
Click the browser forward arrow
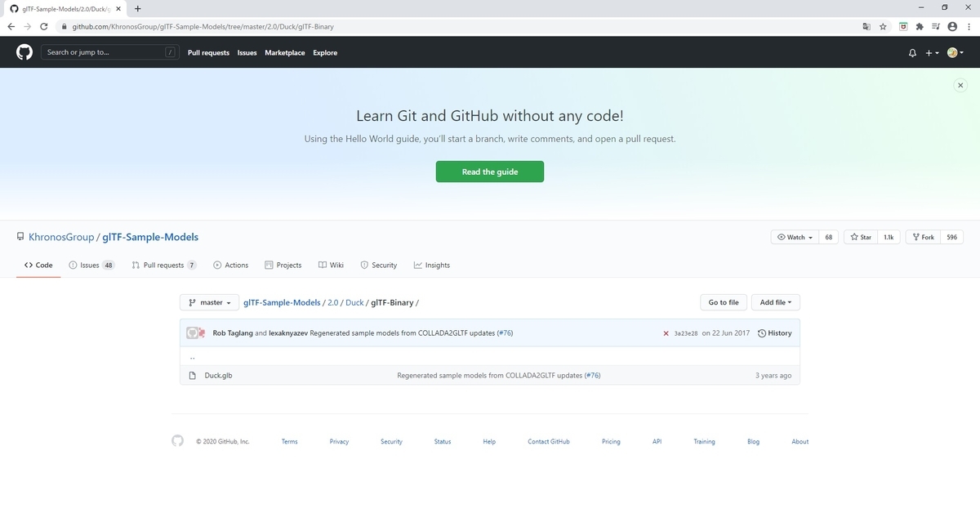pos(28,26)
